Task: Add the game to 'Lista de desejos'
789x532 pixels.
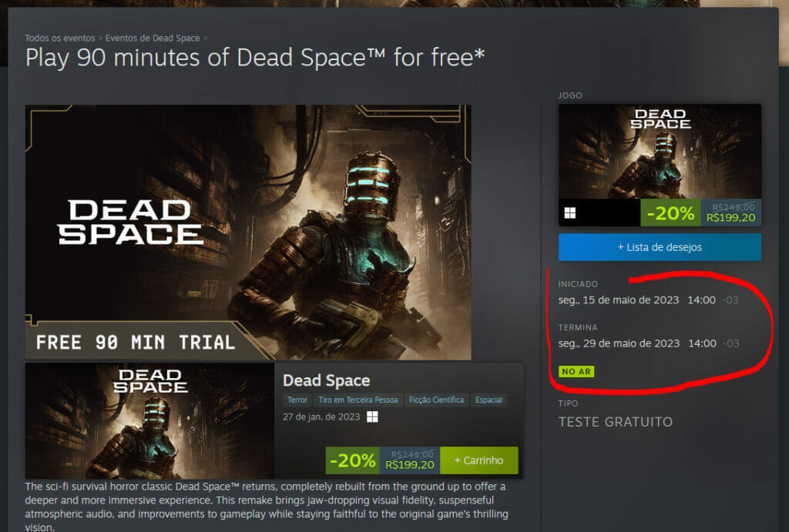Action: 660,247
